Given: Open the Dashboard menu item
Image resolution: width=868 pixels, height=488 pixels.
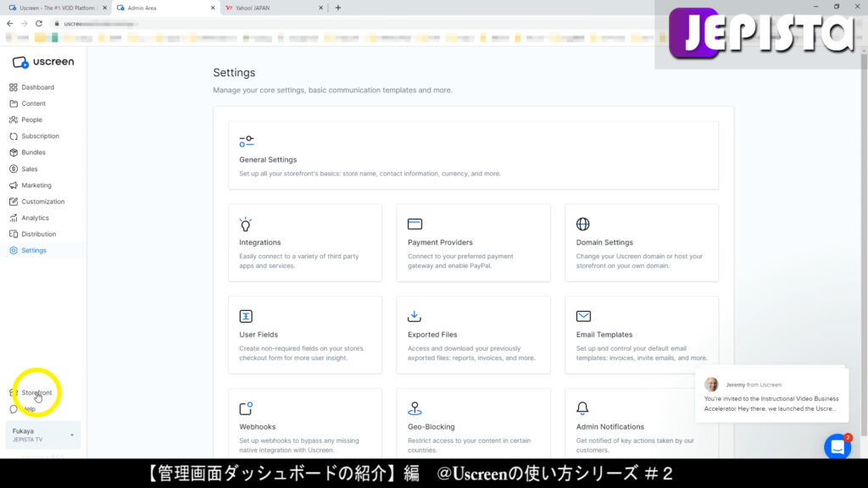Looking at the screenshot, I should click(37, 87).
